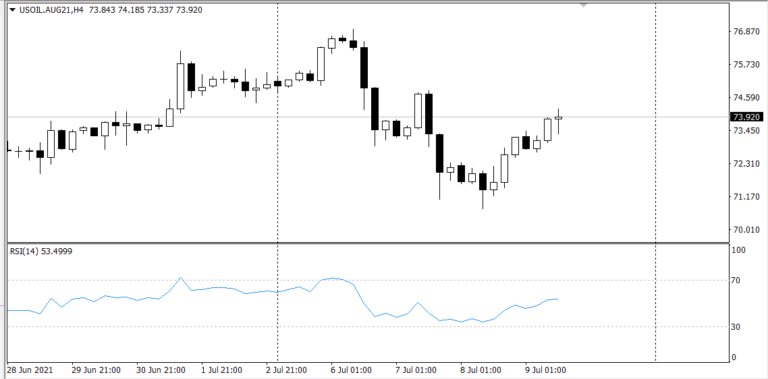
Task: Click the 29 Jun 21:00 time label
Action: tap(96, 370)
